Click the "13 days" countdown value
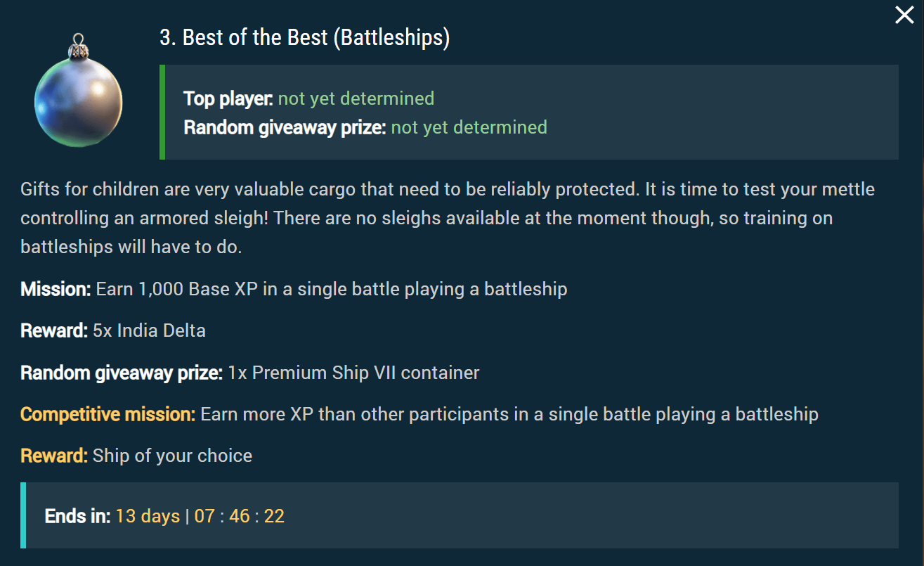 point(148,516)
